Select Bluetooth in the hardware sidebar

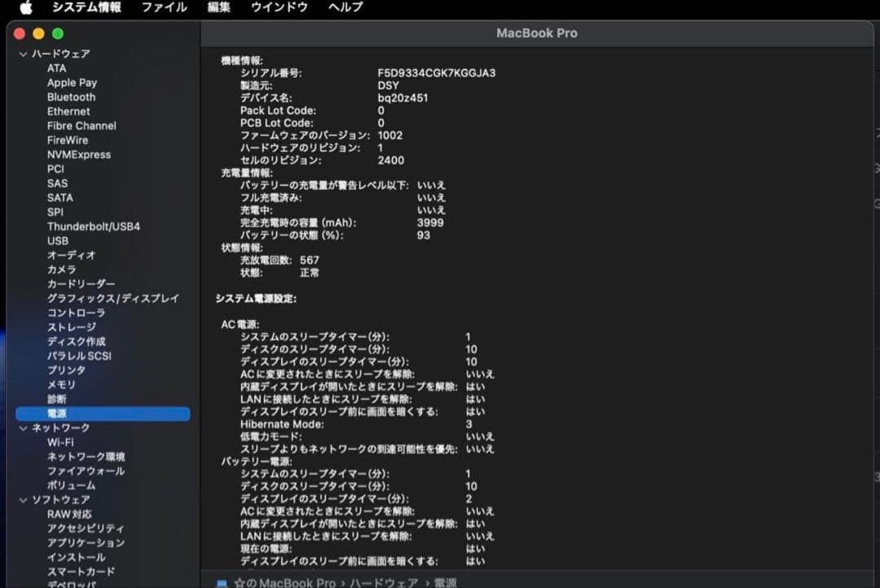click(x=71, y=97)
